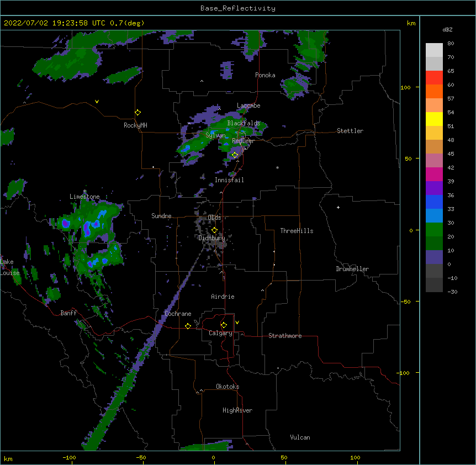476x465 pixels.
Task: Click the Limestone label
Action: tap(84, 197)
